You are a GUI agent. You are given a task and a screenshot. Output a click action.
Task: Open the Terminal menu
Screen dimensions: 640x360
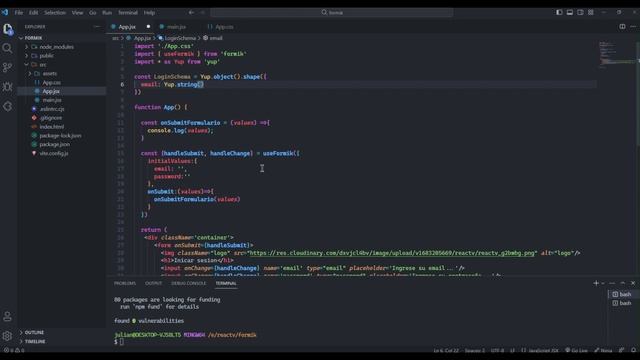coord(128,12)
